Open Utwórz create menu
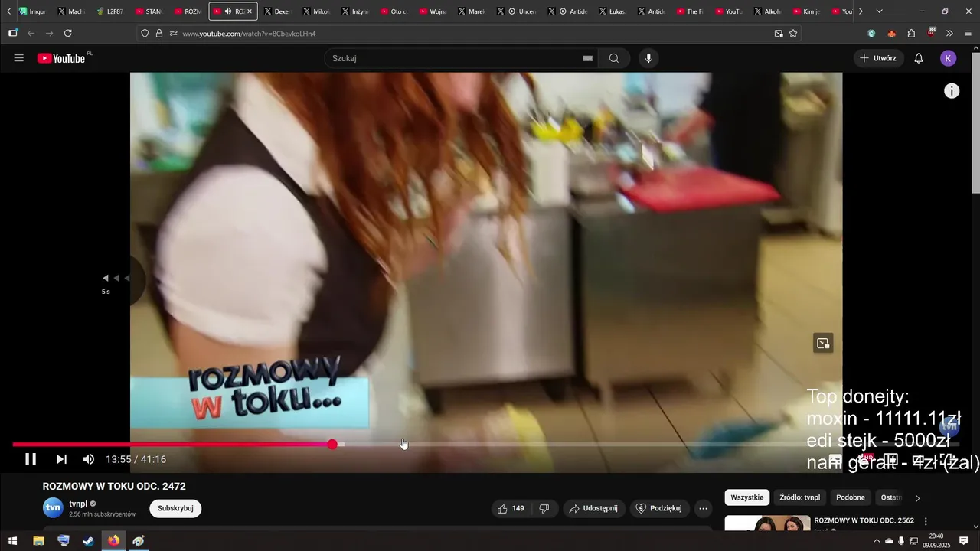The width and height of the screenshot is (980, 551). 878,58
